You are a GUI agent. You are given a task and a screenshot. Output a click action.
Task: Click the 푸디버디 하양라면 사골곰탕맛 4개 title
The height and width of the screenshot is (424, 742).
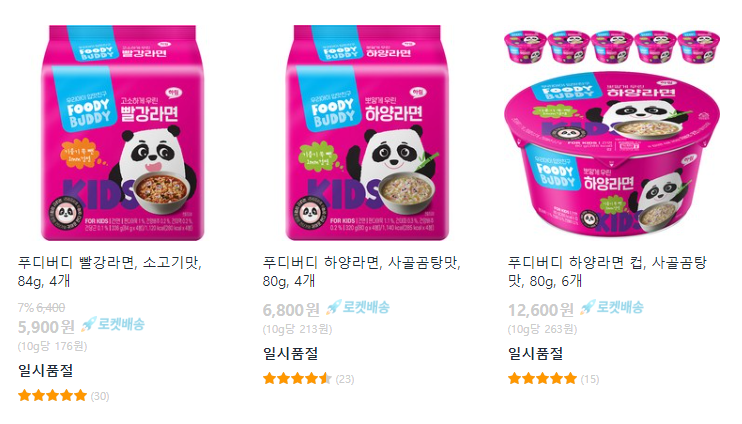(362, 272)
